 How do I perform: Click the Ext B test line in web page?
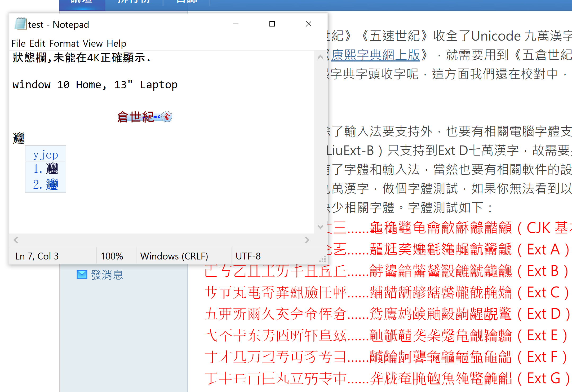387,271
